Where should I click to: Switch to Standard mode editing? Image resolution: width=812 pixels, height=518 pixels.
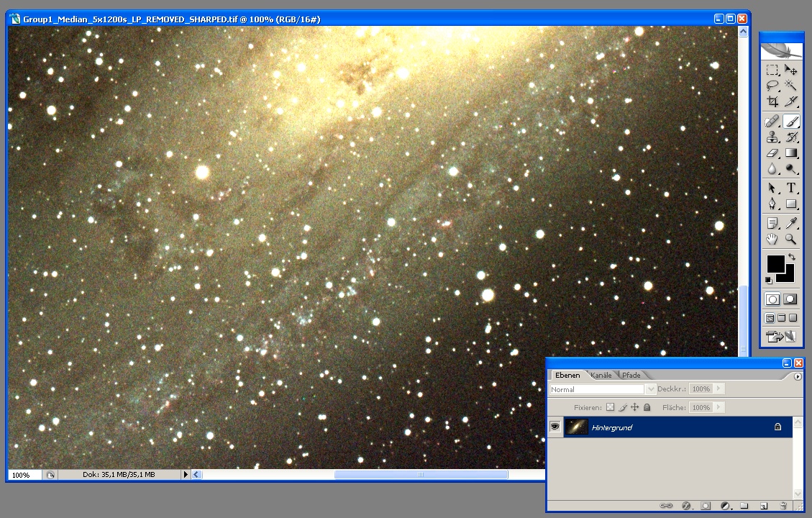(x=772, y=299)
